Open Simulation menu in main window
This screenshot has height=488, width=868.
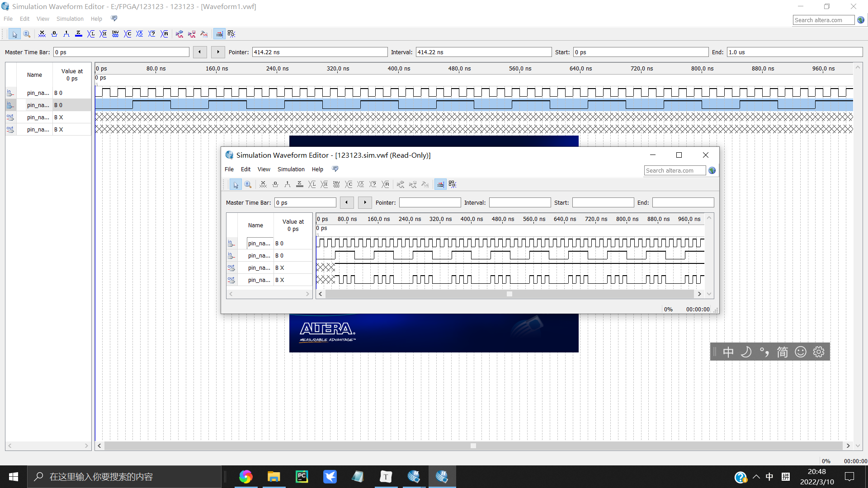[70, 19]
